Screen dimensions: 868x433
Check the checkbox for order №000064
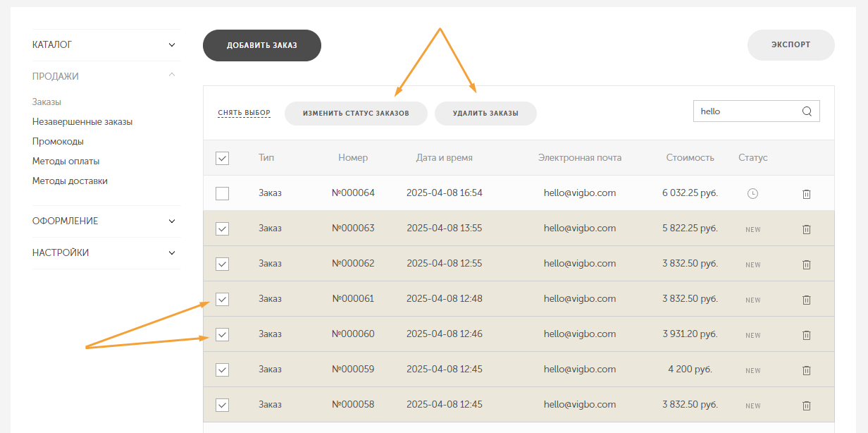click(222, 193)
